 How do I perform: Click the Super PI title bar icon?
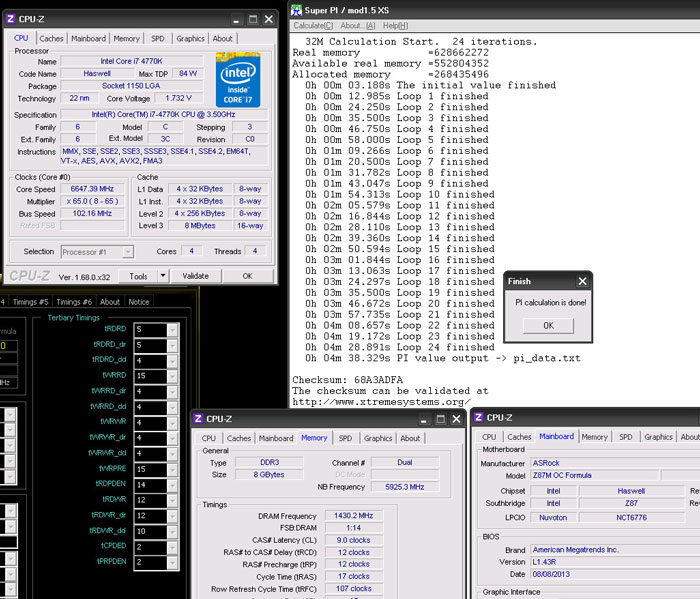coord(297,10)
